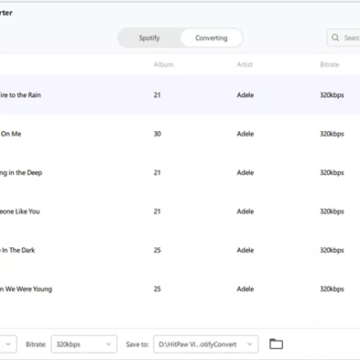
Task: Switch to the Converting tab
Action: [211, 38]
